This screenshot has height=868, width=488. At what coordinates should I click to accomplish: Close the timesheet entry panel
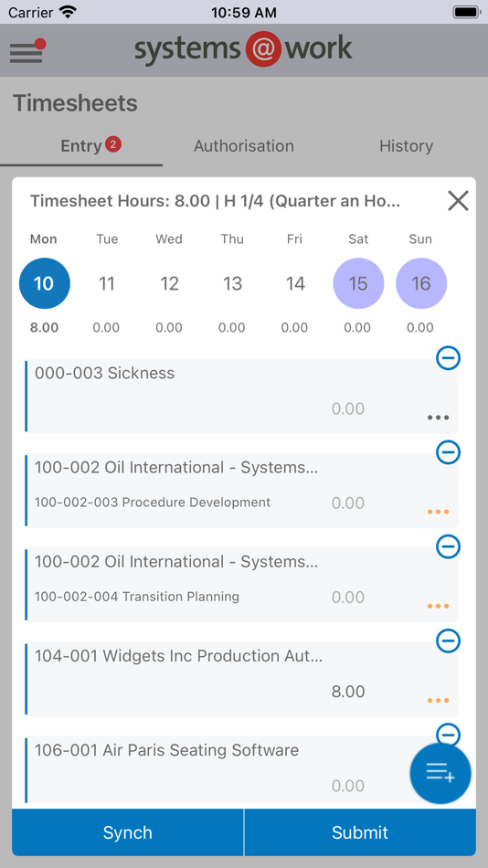(458, 201)
